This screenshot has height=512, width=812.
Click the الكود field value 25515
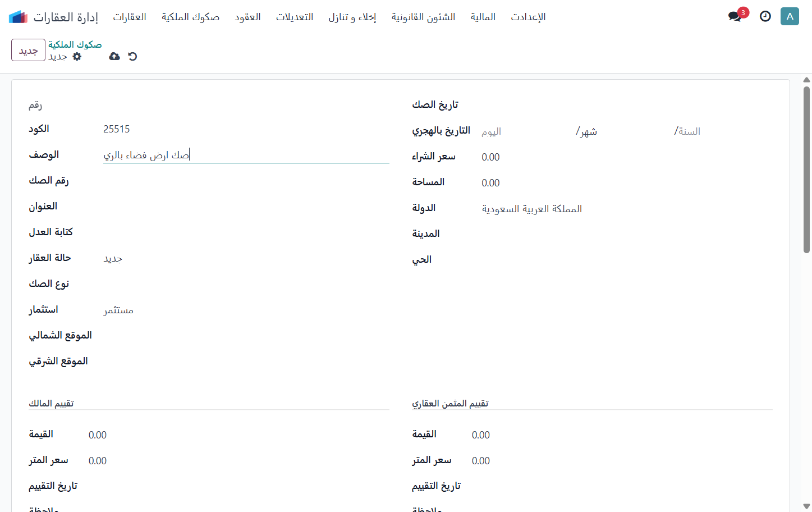coord(246,129)
